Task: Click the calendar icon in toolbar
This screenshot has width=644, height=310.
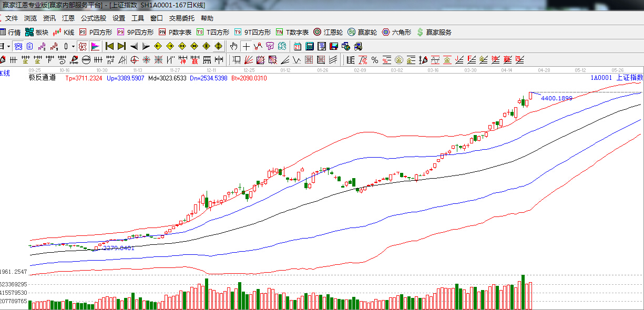Action: point(298,46)
